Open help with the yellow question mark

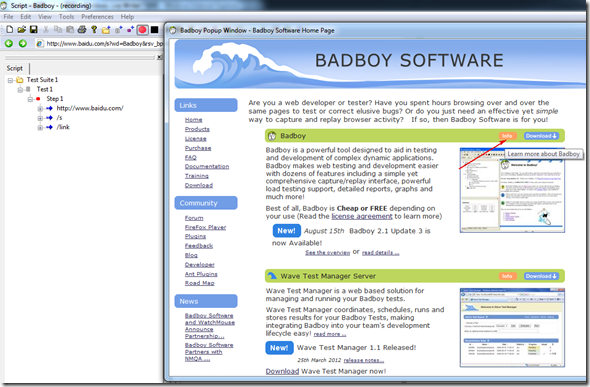coord(94,29)
